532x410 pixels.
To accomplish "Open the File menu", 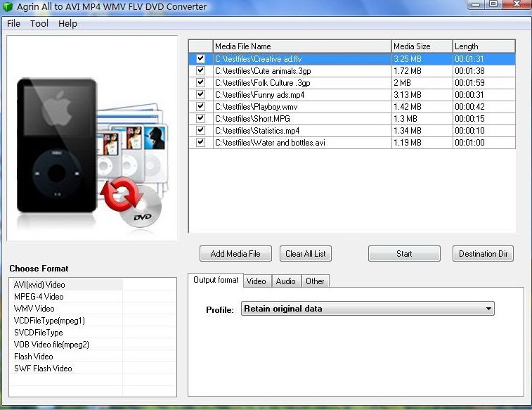I will pyautogui.click(x=13, y=23).
